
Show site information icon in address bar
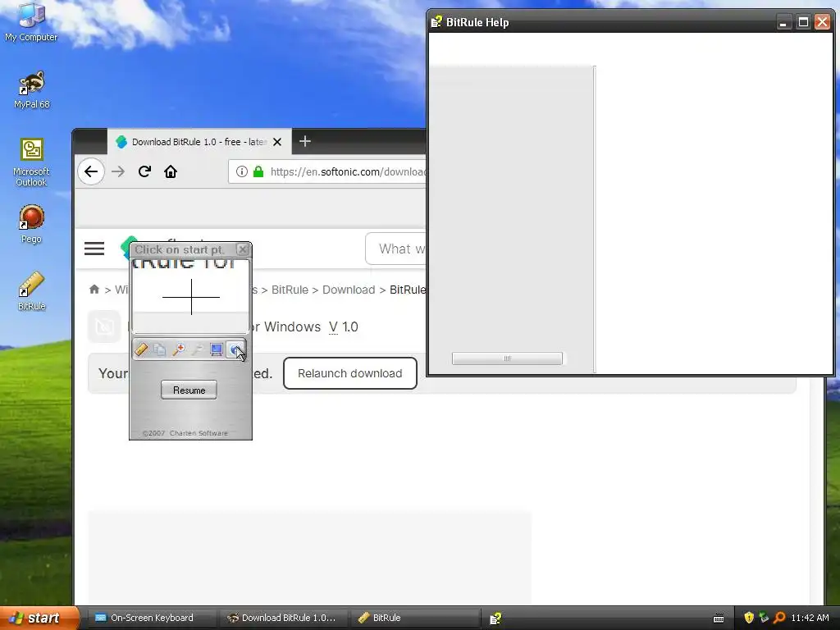tap(242, 171)
